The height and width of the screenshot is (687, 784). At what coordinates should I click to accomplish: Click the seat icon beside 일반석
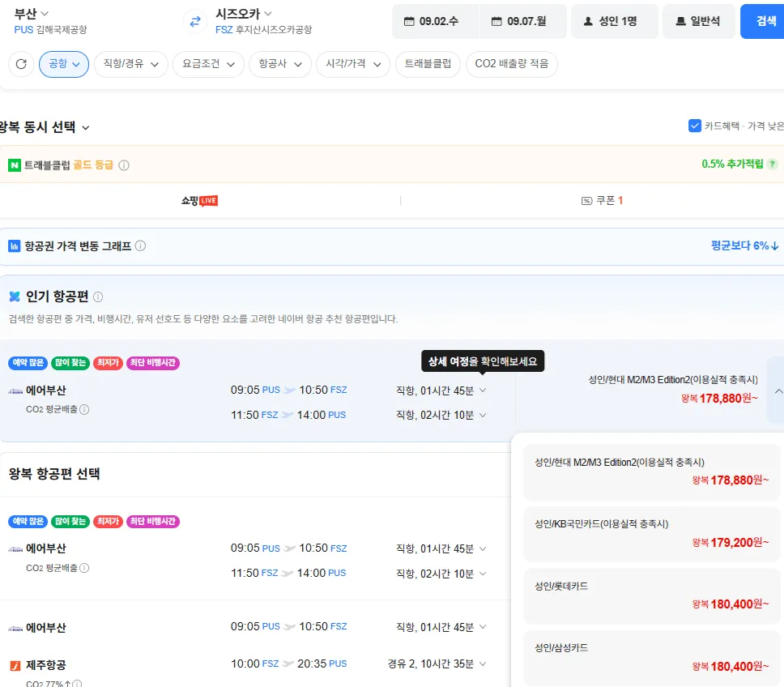click(680, 22)
